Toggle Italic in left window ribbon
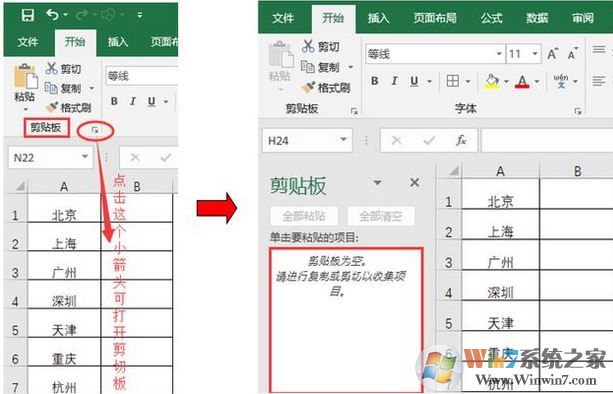 (133, 101)
